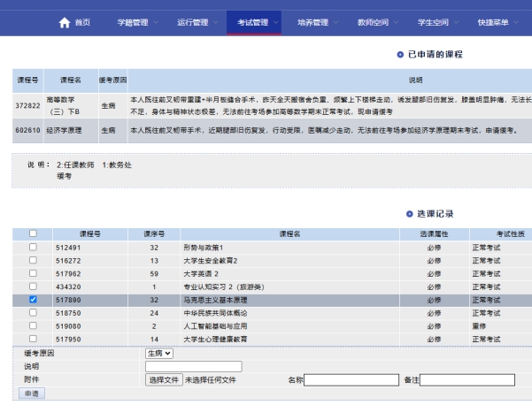This screenshot has width=532, height=405.
Task: Open the 考试管理 menu
Action: click(x=253, y=23)
